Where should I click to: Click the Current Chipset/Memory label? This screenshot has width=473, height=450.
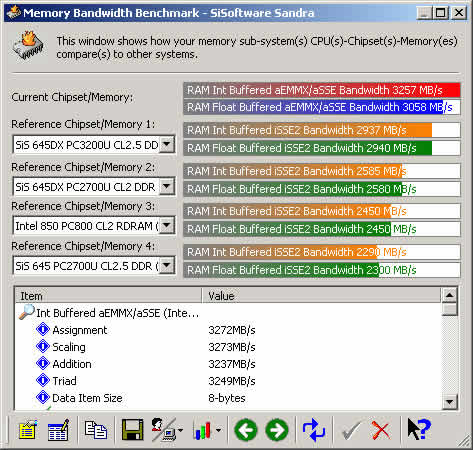(72, 97)
